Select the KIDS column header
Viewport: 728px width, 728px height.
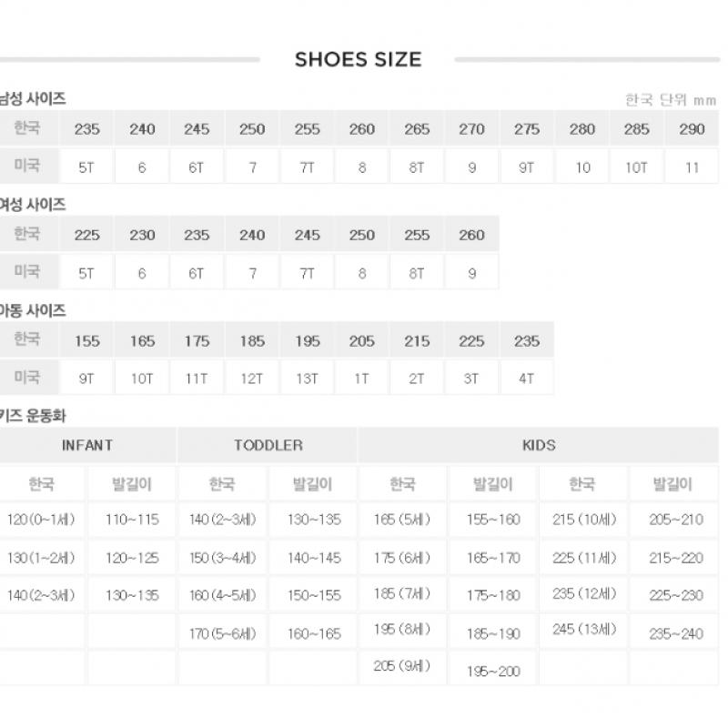point(539,445)
